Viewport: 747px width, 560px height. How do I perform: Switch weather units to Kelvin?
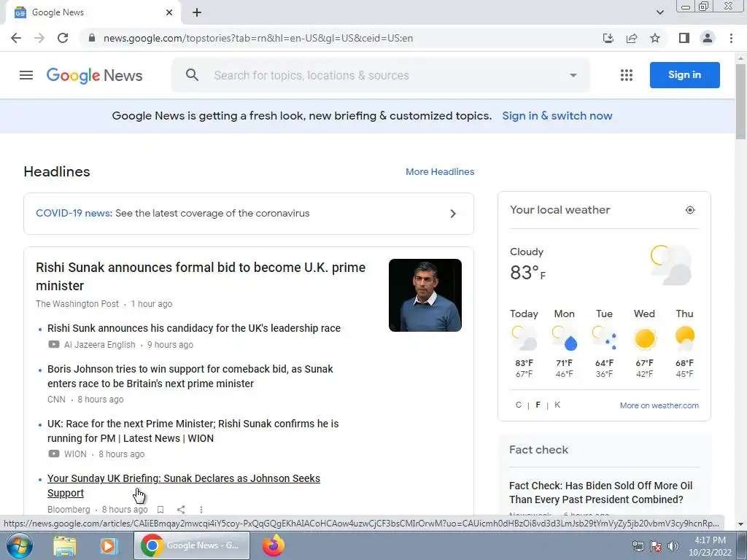pos(557,405)
